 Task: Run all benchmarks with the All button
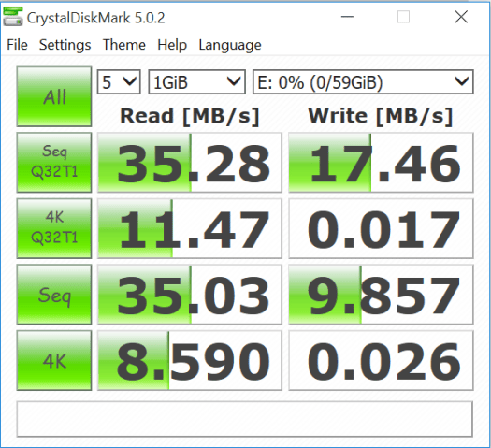[x=54, y=96]
